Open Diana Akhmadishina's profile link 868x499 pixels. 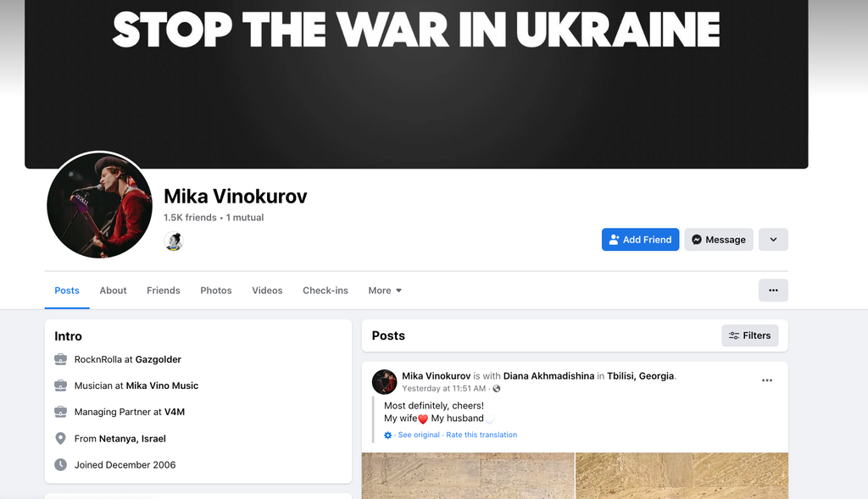[x=548, y=375]
